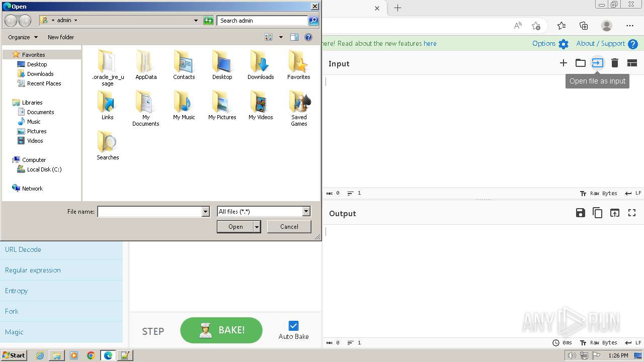Clear input and output with trash icon
Image resolution: width=644 pixels, height=362 pixels.
[615, 63]
